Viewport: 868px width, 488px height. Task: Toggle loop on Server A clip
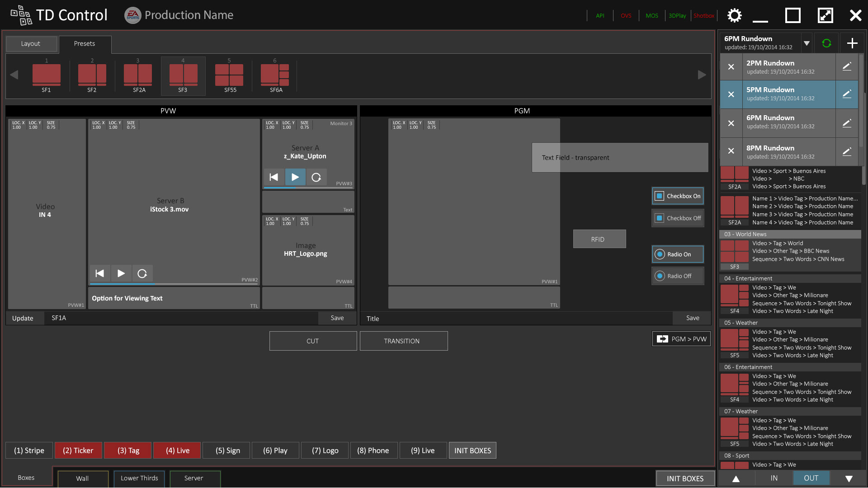pyautogui.click(x=316, y=177)
